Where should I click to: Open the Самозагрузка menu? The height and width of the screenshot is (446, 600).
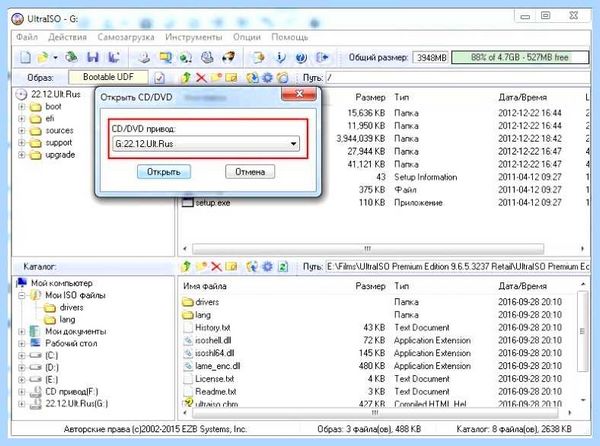126,37
